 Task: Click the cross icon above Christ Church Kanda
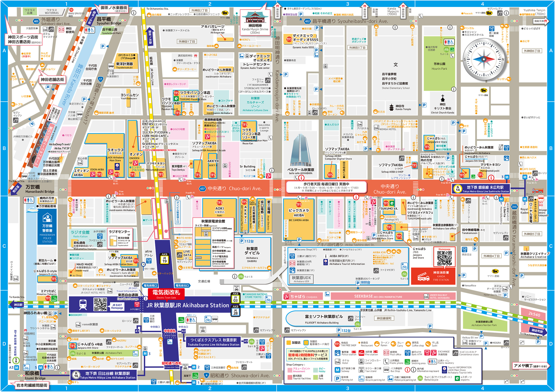point(443,98)
